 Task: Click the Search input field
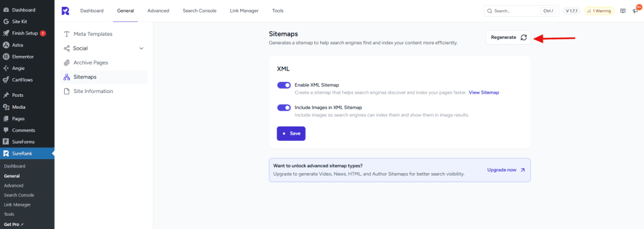coord(521,11)
